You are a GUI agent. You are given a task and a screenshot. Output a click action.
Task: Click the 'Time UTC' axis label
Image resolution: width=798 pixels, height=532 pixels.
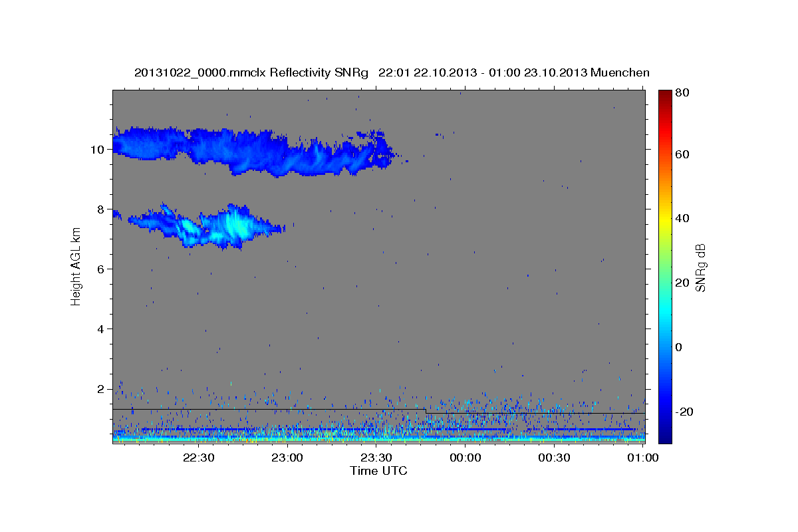coord(378,471)
